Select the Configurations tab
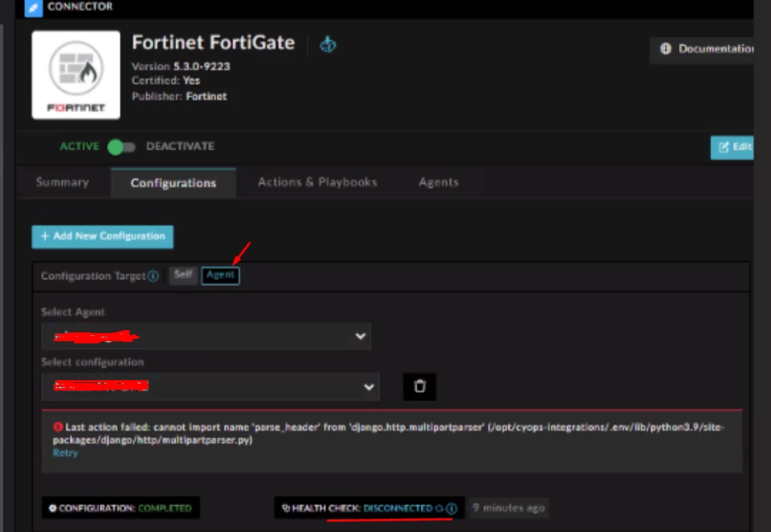The width and height of the screenshot is (771, 532). pyautogui.click(x=173, y=183)
